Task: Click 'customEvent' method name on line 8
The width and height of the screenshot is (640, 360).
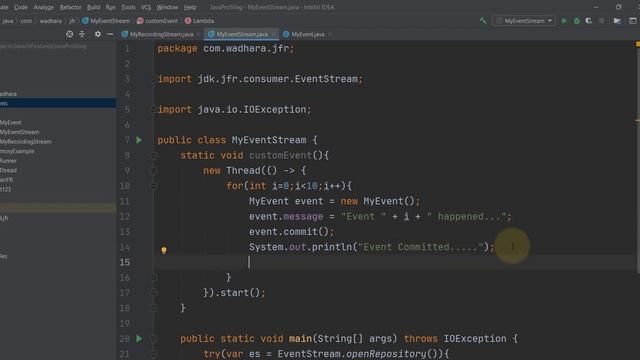Action: point(280,156)
